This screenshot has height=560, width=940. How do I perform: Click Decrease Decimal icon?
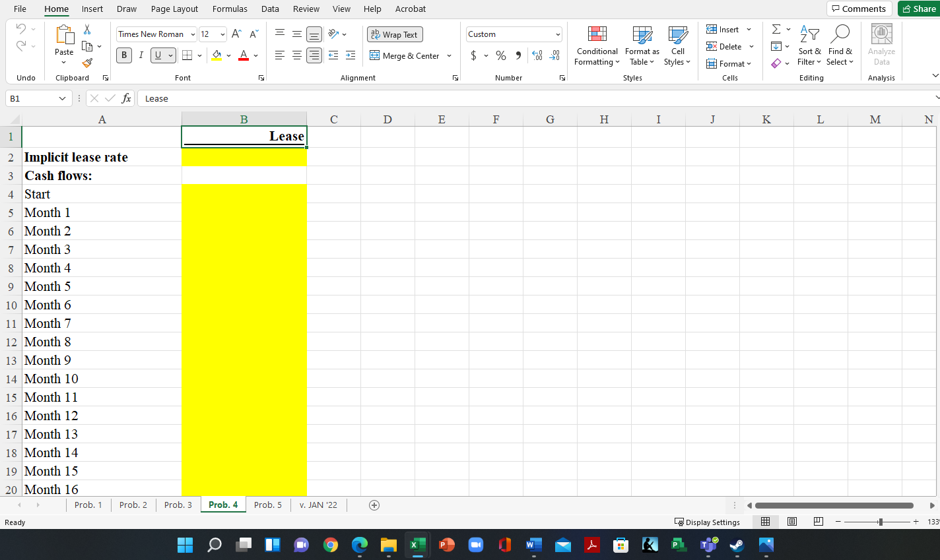click(554, 55)
